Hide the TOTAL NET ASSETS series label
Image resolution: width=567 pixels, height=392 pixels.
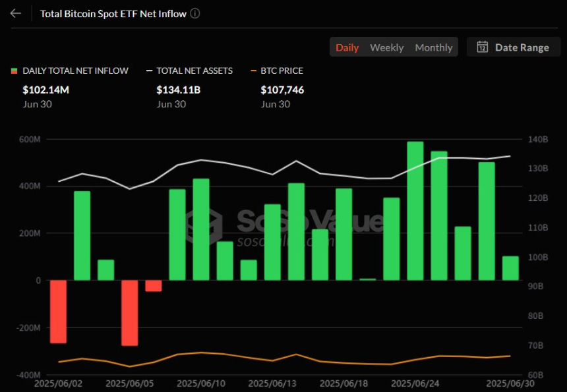[x=194, y=70]
